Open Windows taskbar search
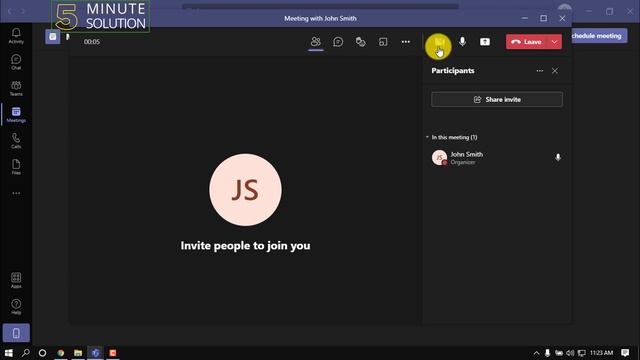Viewport: 640px width, 360px height. [x=26, y=353]
